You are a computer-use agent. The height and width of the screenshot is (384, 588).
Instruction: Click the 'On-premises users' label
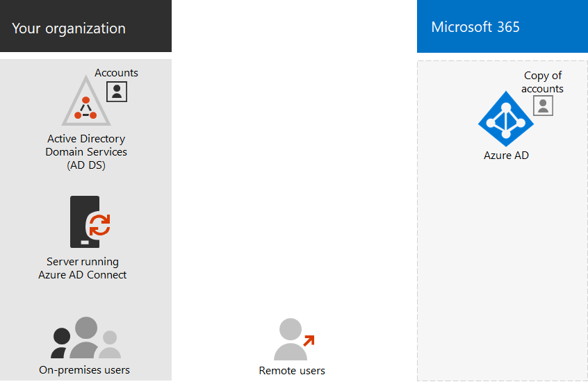point(84,370)
